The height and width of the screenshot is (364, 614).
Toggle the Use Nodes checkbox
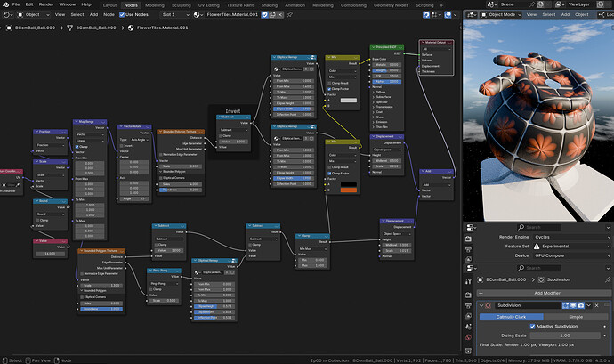(x=122, y=14)
